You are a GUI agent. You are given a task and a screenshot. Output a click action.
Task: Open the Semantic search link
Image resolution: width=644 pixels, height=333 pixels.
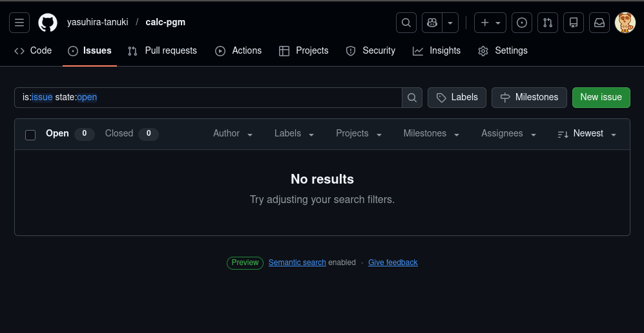[x=297, y=263]
